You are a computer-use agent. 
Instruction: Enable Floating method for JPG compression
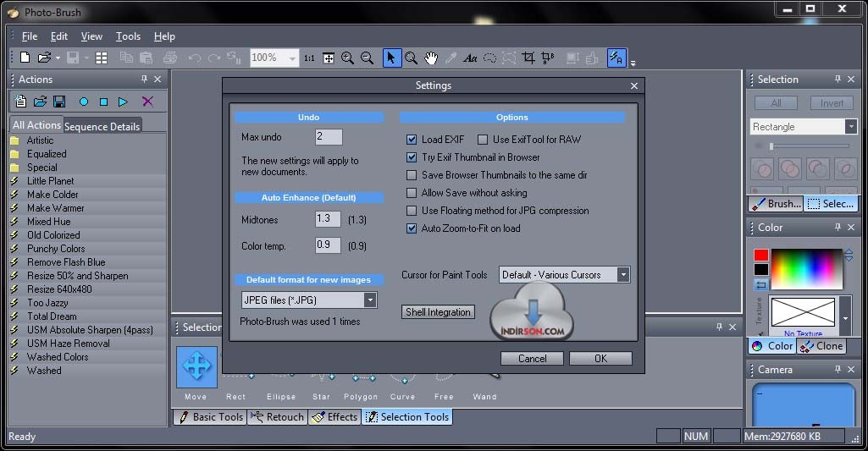click(x=412, y=211)
